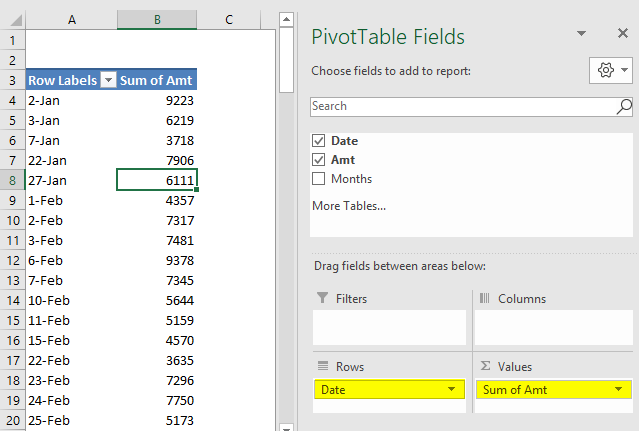Screen dimensions: 639x431
Task: Open the Tools gear dropdown
Action: click(x=612, y=71)
